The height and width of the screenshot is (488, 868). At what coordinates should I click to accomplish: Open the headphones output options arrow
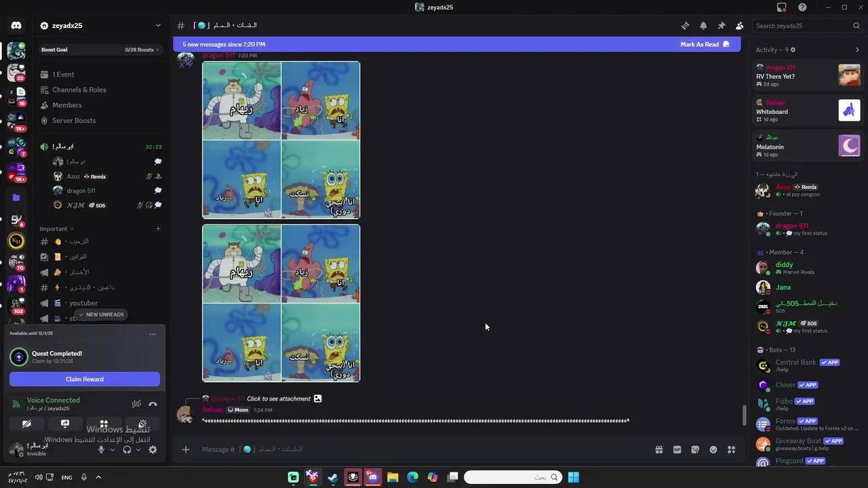click(x=138, y=449)
